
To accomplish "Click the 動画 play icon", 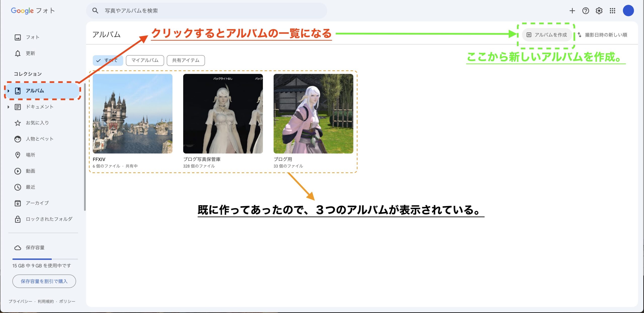I will coord(18,171).
